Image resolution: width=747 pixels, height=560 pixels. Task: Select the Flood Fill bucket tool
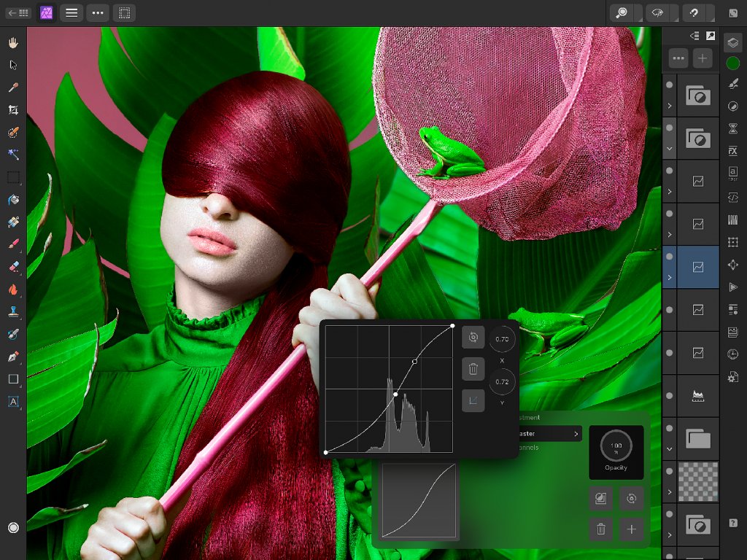(x=13, y=200)
